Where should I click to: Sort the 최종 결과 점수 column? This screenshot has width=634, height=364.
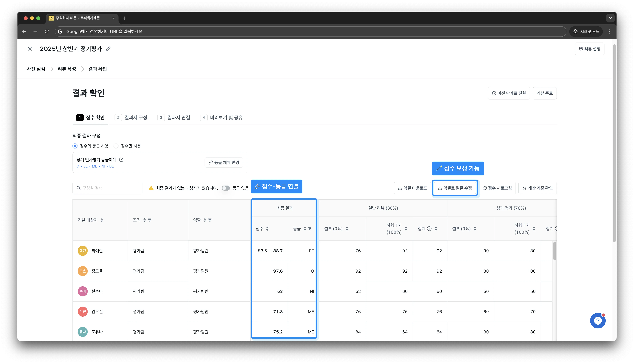click(x=267, y=229)
